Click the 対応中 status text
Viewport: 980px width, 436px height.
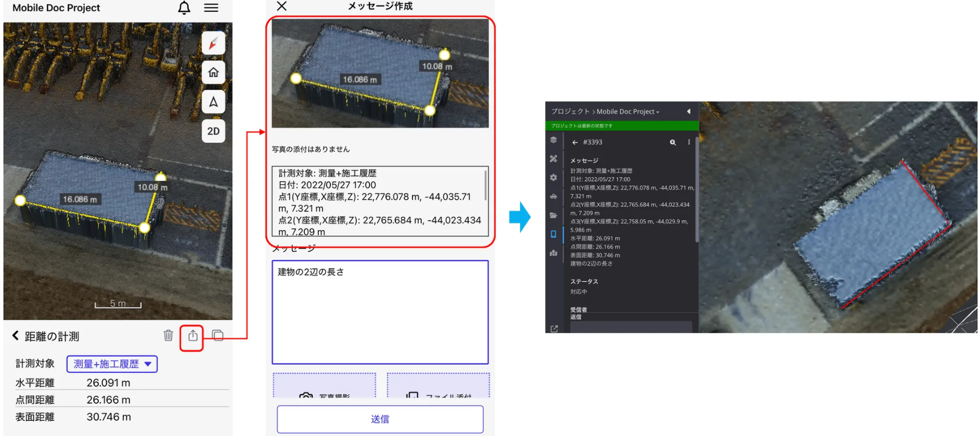[x=579, y=292]
